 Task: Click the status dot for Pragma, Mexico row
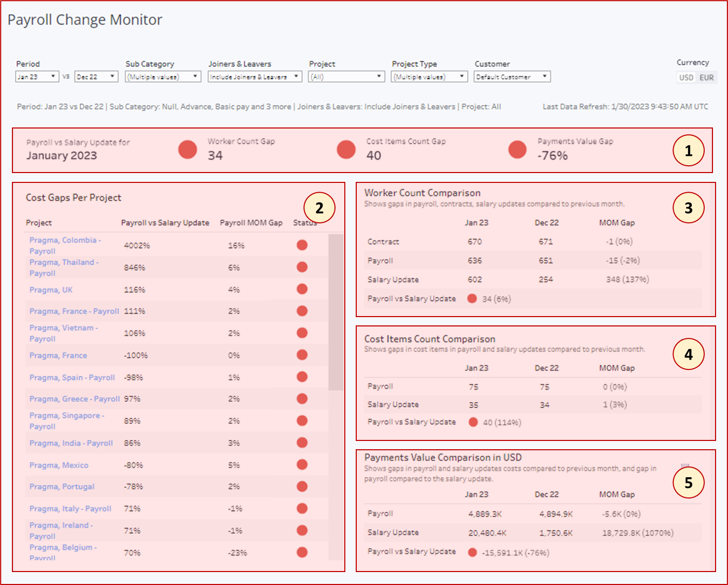click(302, 465)
